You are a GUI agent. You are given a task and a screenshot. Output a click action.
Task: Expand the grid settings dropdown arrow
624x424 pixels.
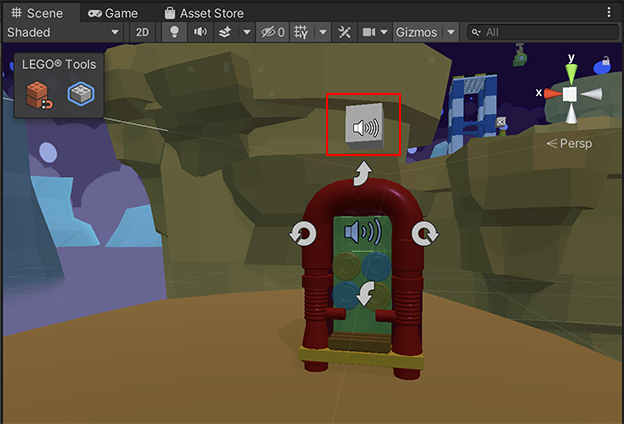pyautogui.click(x=322, y=32)
